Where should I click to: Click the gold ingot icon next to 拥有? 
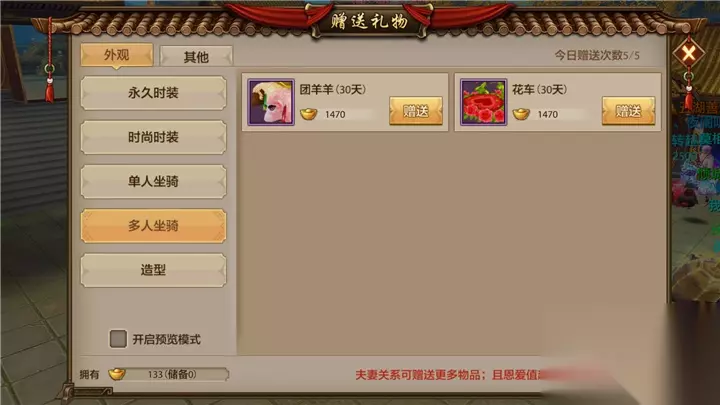tap(117, 374)
